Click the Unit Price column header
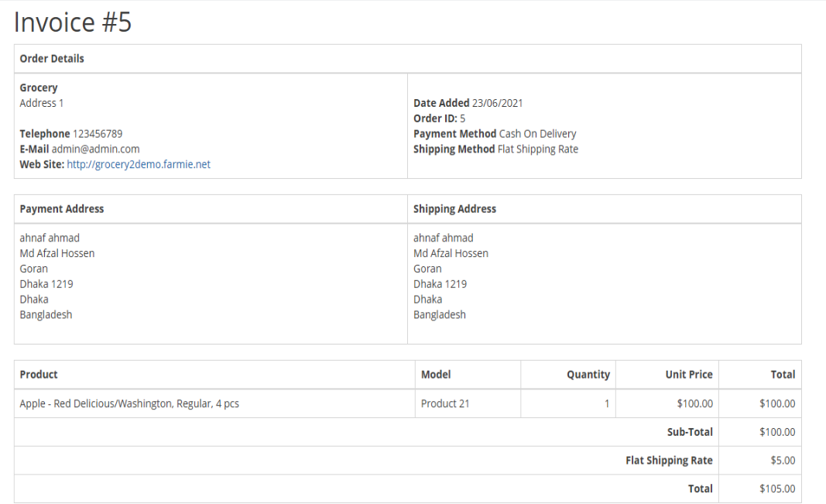The width and height of the screenshot is (826, 504). [x=688, y=375]
